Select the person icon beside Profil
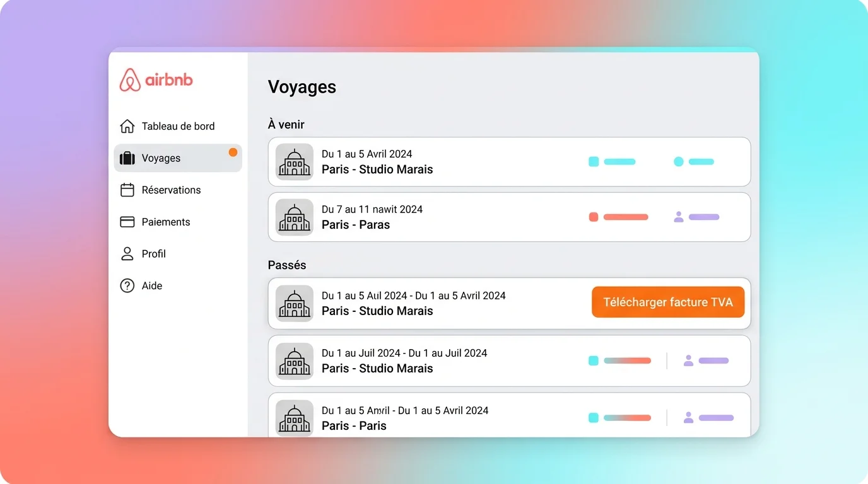 pos(127,254)
